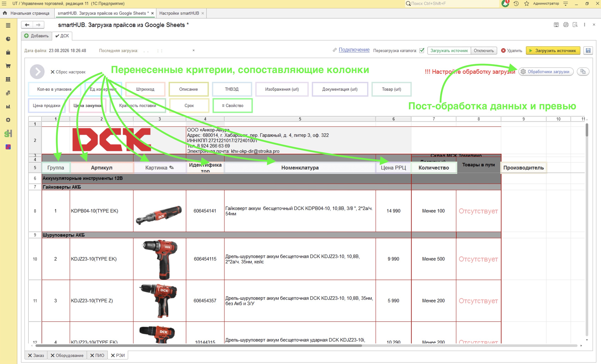Open the smartHUB sH section in sidebar
Viewport: 601px width, 364px height.
tap(8, 134)
